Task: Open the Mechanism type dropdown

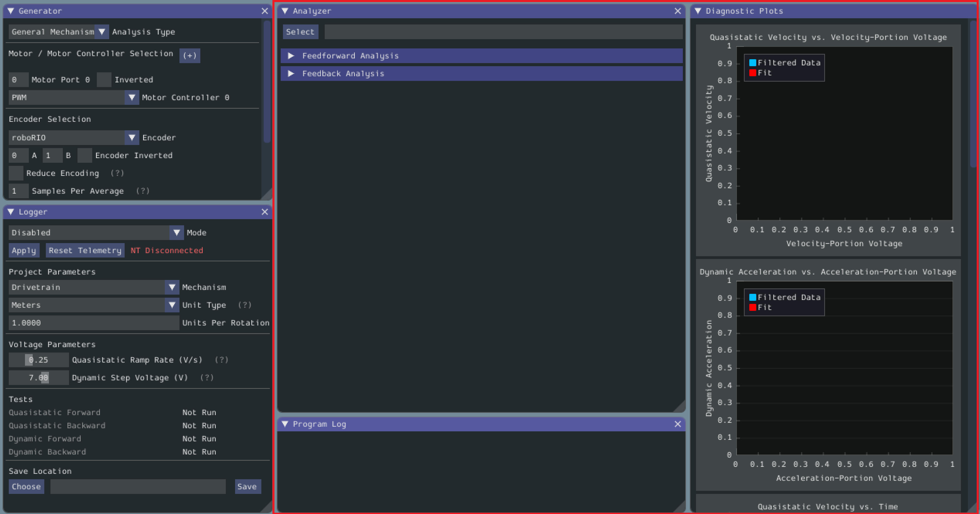Action: coord(172,287)
